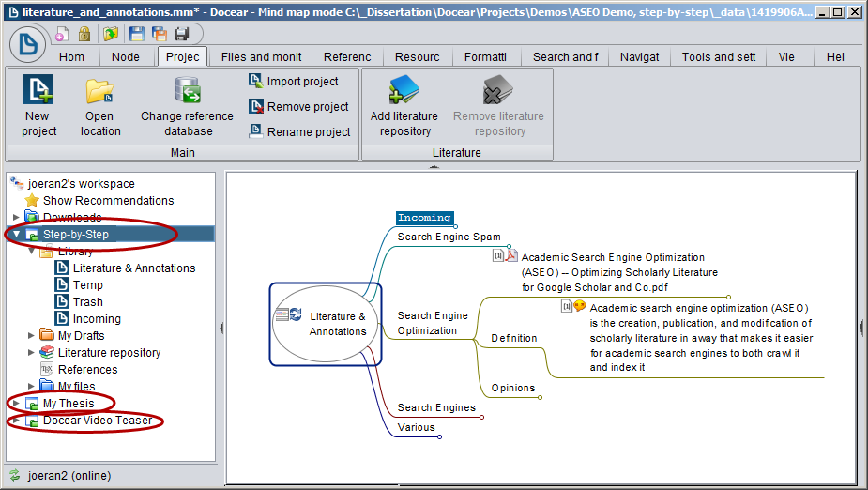Open the Docear application menu button

[x=27, y=45]
